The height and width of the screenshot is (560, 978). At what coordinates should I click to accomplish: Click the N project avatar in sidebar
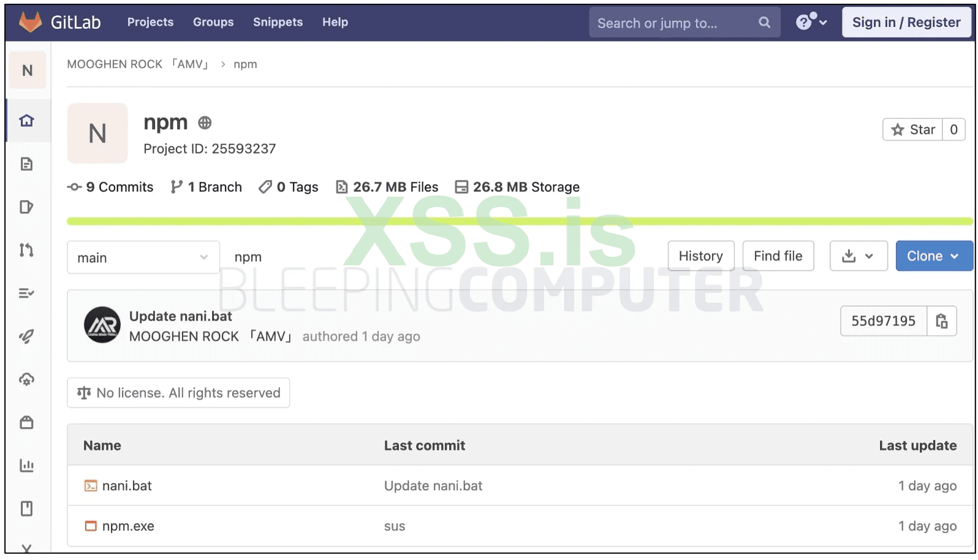point(28,70)
